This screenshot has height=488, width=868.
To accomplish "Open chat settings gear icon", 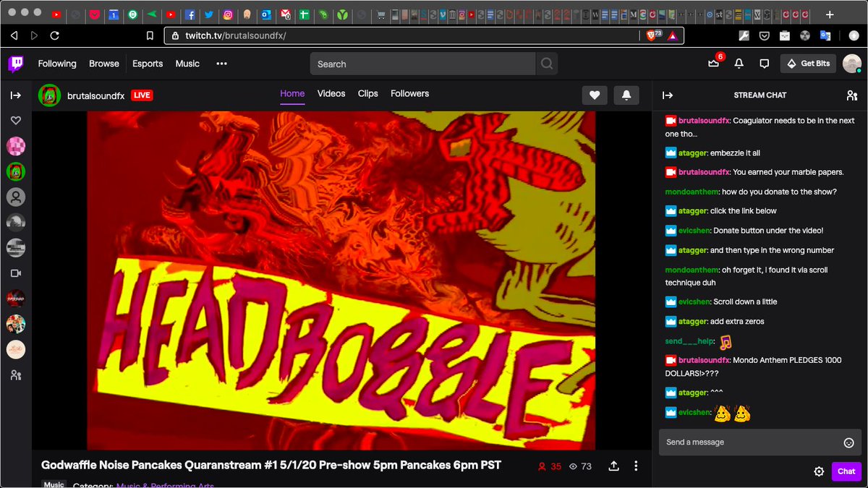I will (x=819, y=471).
